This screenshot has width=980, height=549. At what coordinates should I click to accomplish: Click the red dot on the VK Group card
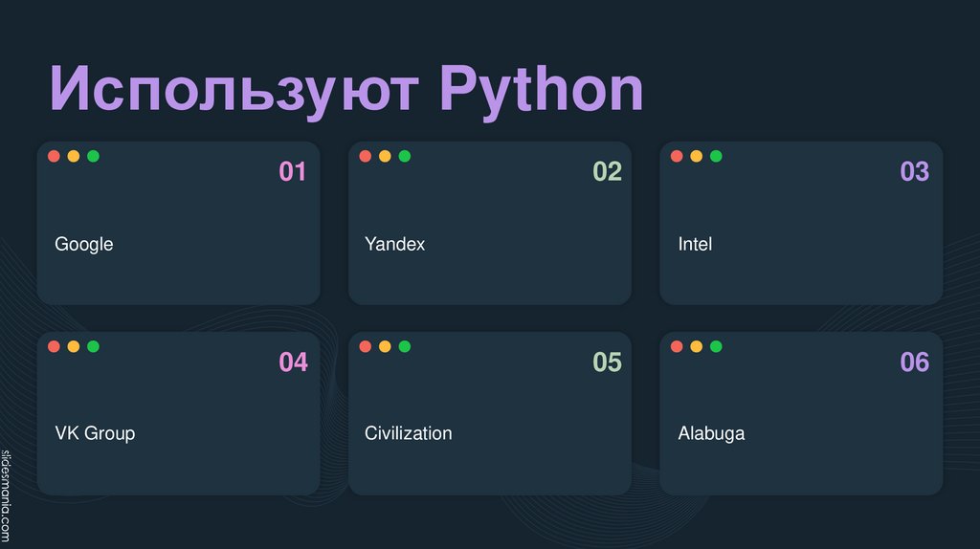point(54,346)
